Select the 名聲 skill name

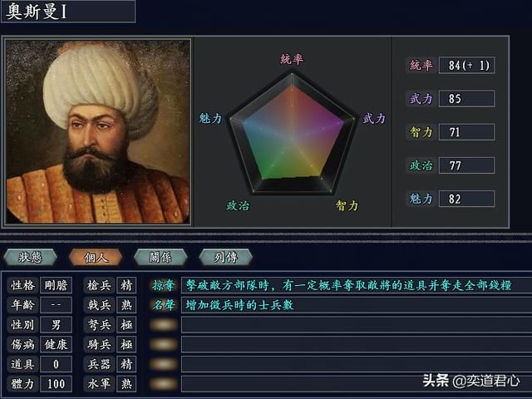click(164, 305)
